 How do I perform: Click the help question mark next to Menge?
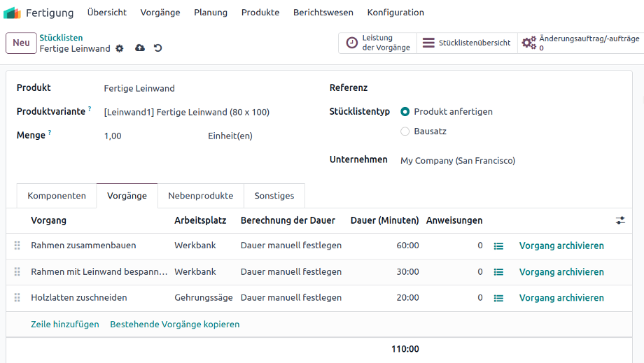point(50,132)
